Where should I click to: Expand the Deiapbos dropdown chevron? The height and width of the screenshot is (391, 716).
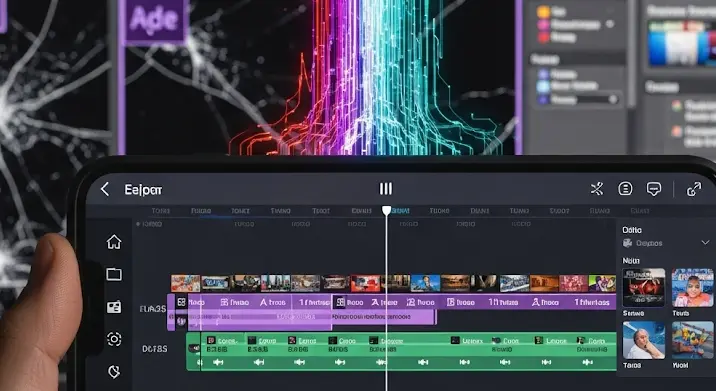(x=705, y=243)
